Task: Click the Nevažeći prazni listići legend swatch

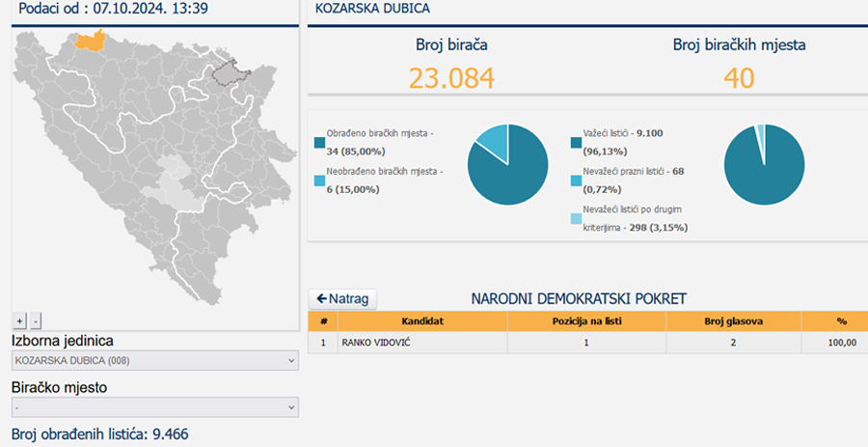Action: (x=577, y=181)
